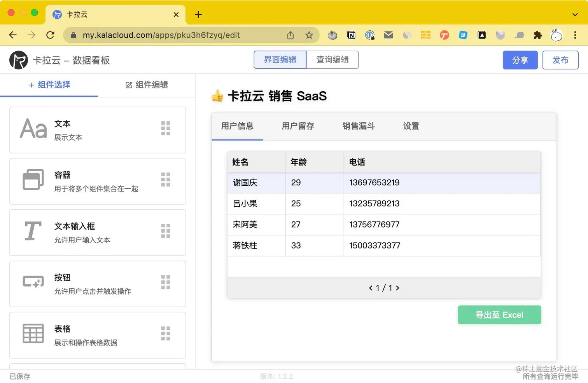588x383 pixels.
Task: Click the 已保存 status text
Action: 20,376
